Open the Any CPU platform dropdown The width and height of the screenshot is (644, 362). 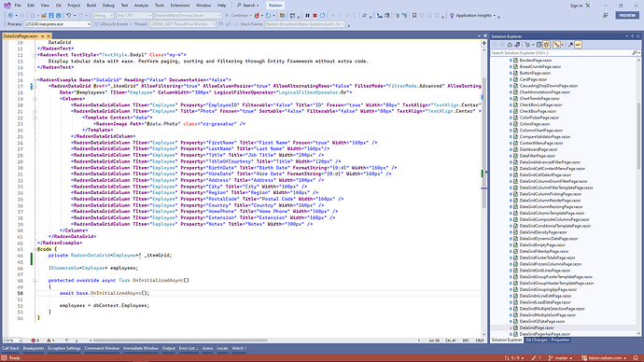click(x=133, y=16)
